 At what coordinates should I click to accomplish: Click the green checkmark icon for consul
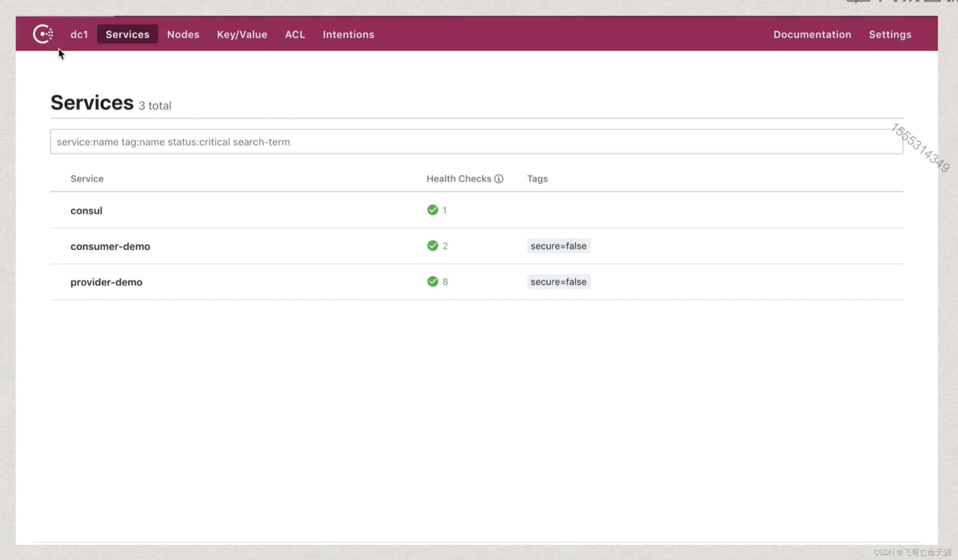pyautogui.click(x=432, y=210)
